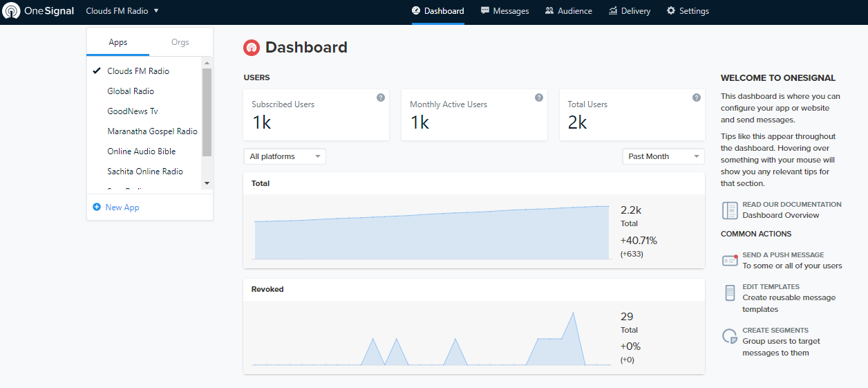868x388 pixels.
Task: Select the Dashboard nav tab
Action: (x=438, y=11)
